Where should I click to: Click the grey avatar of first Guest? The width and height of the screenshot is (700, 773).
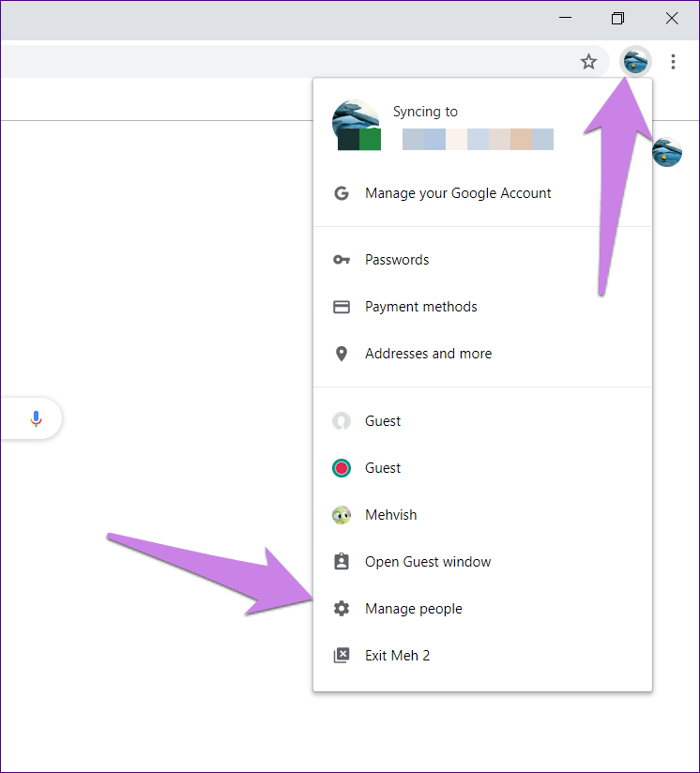[x=342, y=421]
